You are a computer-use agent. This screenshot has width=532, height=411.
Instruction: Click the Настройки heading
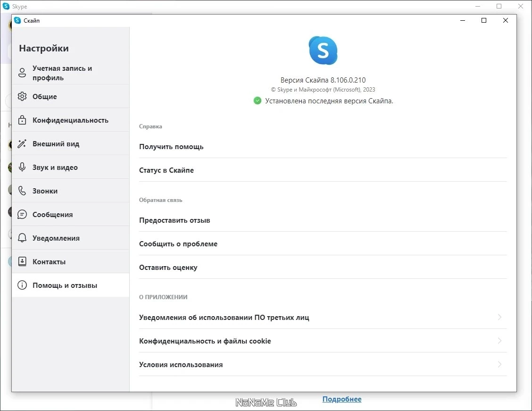point(44,48)
